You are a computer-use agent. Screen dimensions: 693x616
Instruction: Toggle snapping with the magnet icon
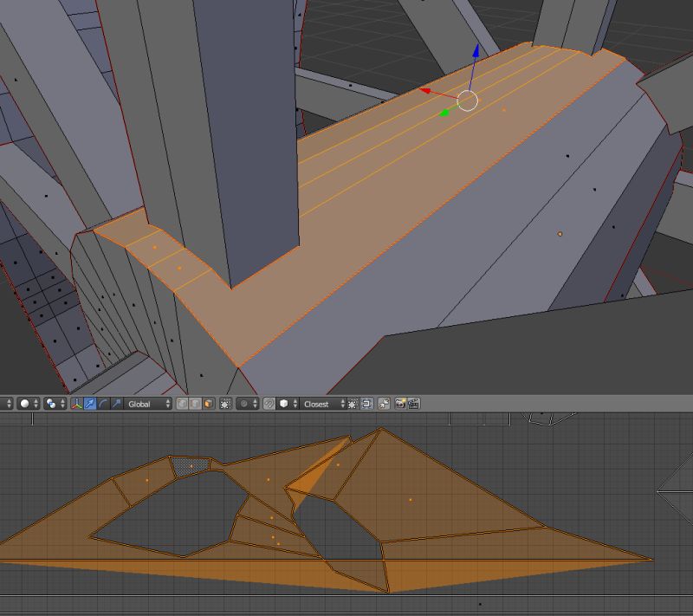[x=268, y=405]
